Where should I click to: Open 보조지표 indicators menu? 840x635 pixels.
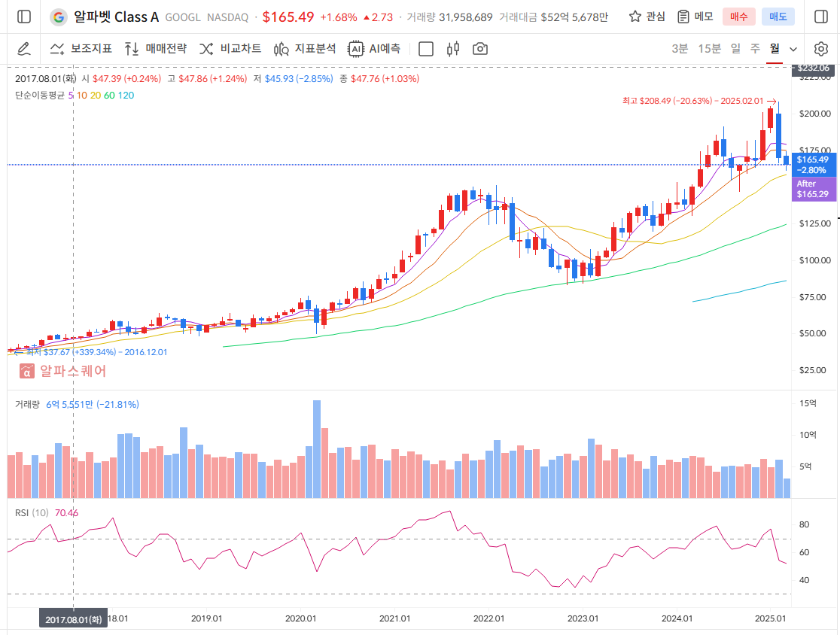pos(81,49)
